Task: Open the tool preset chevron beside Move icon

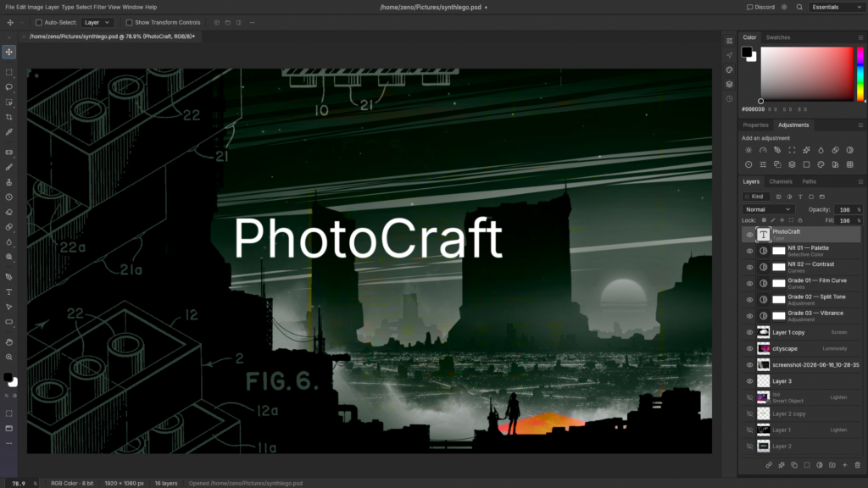Action: coord(22,23)
